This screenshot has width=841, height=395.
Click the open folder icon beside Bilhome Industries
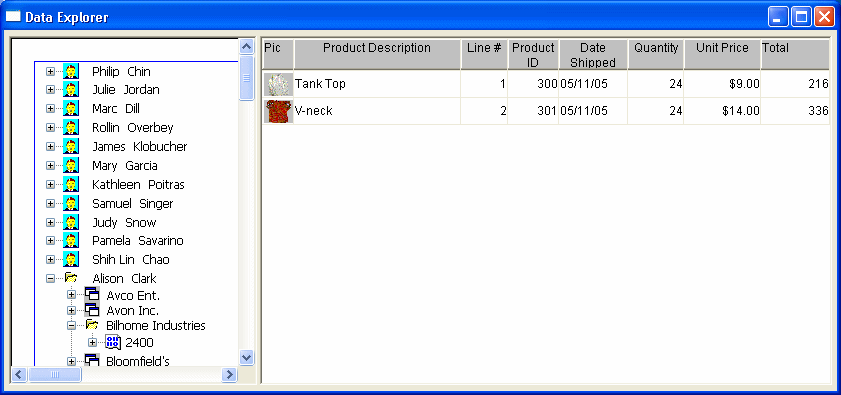pos(92,325)
